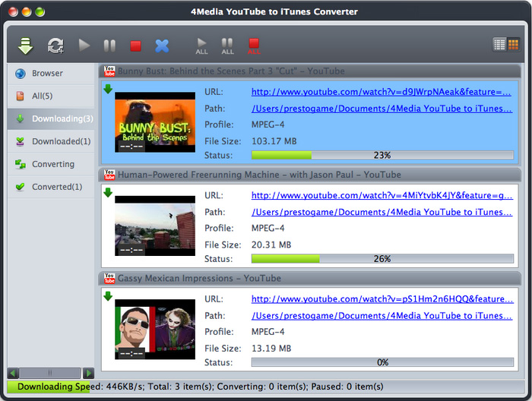532x401 pixels.
Task: Open the Bunny Bust YouTube URL link
Action: pyautogui.click(x=381, y=92)
